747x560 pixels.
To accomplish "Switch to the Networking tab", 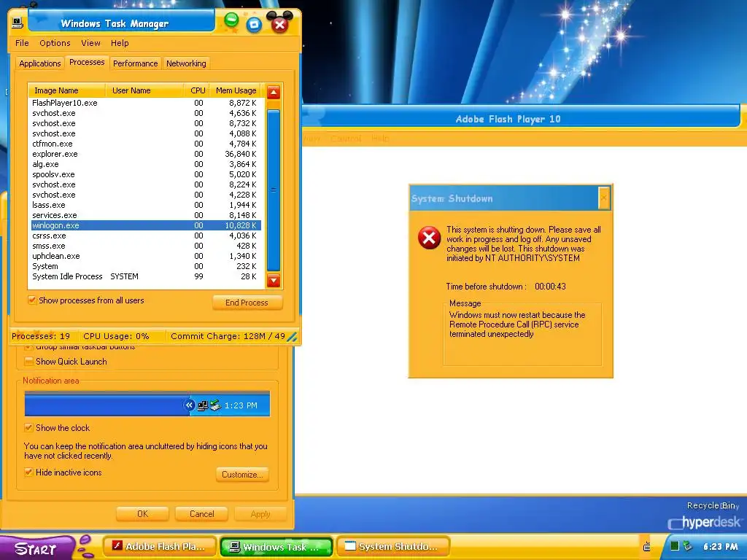I will pos(186,63).
